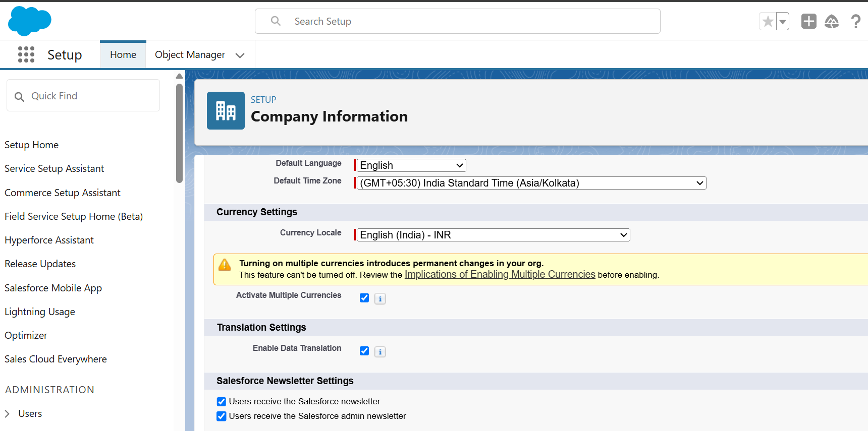Viewport: 868px width, 431px height.
Task: Expand the Currency Locale dropdown
Action: tap(493, 235)
